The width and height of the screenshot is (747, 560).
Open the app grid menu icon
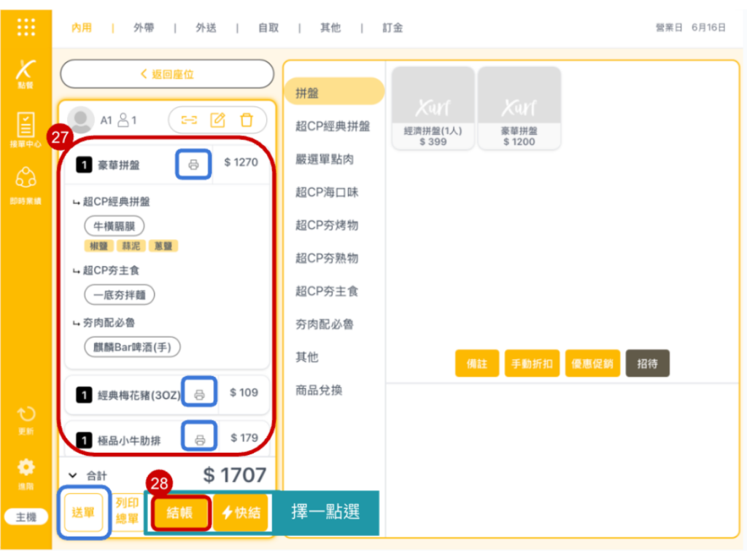[26, 27]
